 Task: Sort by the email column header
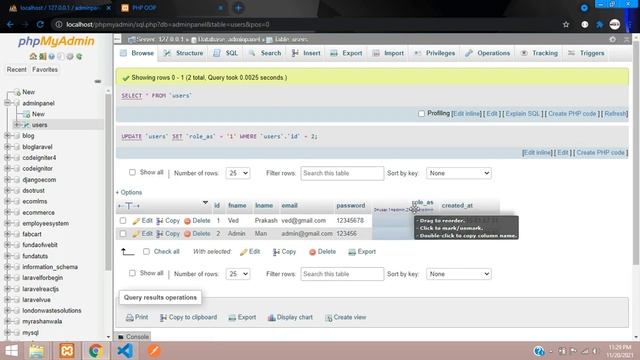point(289,206)
